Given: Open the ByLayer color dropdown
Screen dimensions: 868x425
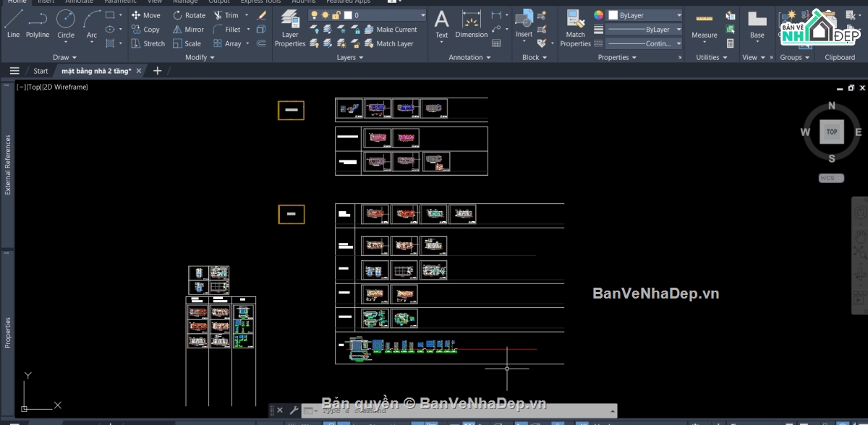Looking at the screenshot, I should [645, 15].
